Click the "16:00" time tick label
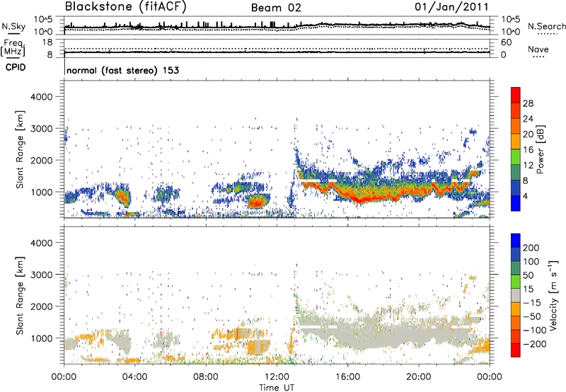 (x=347, y=377)
